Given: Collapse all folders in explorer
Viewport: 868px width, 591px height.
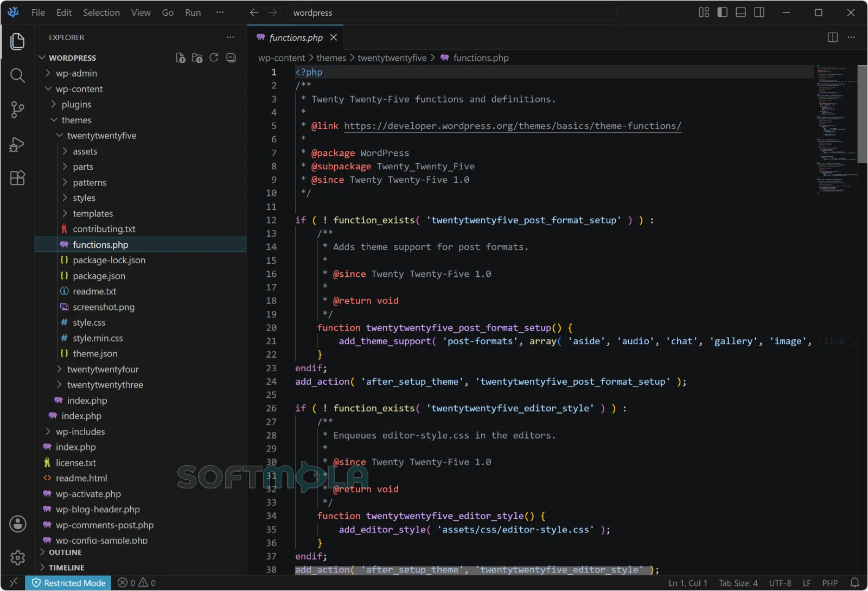Looking at the screenshot, I should pyautogui.click(x=231, y=58).
